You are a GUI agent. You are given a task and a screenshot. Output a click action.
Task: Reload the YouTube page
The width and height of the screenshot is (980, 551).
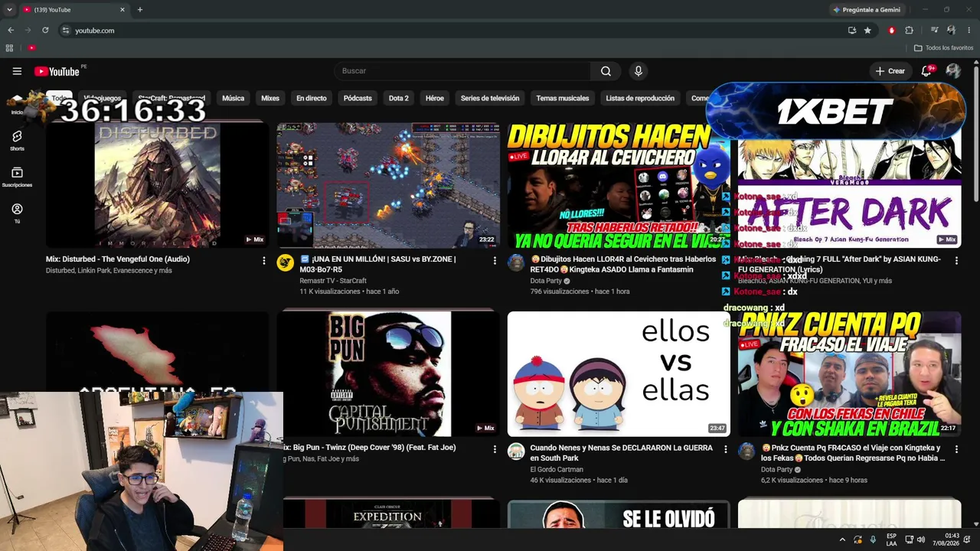(45, 31)
